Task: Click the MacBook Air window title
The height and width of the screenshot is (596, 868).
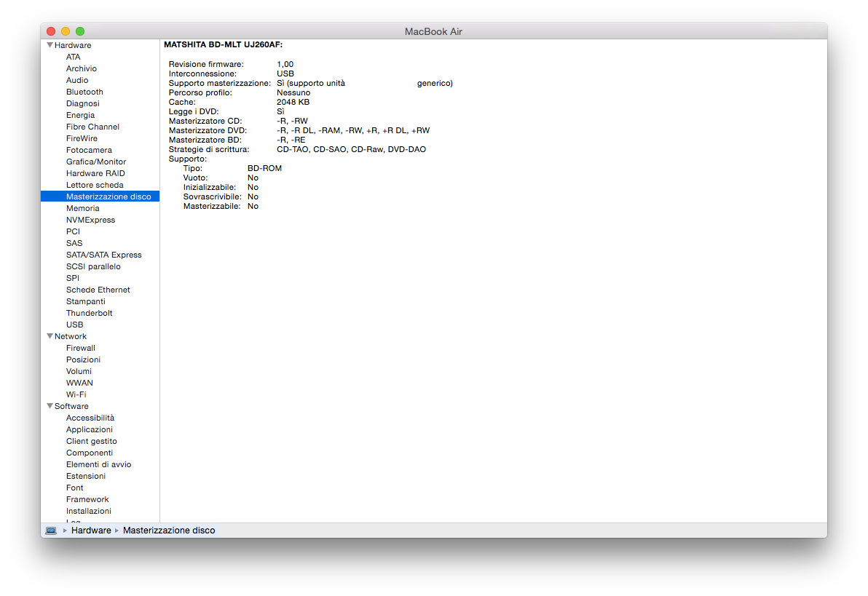Action: pos(433,31)
